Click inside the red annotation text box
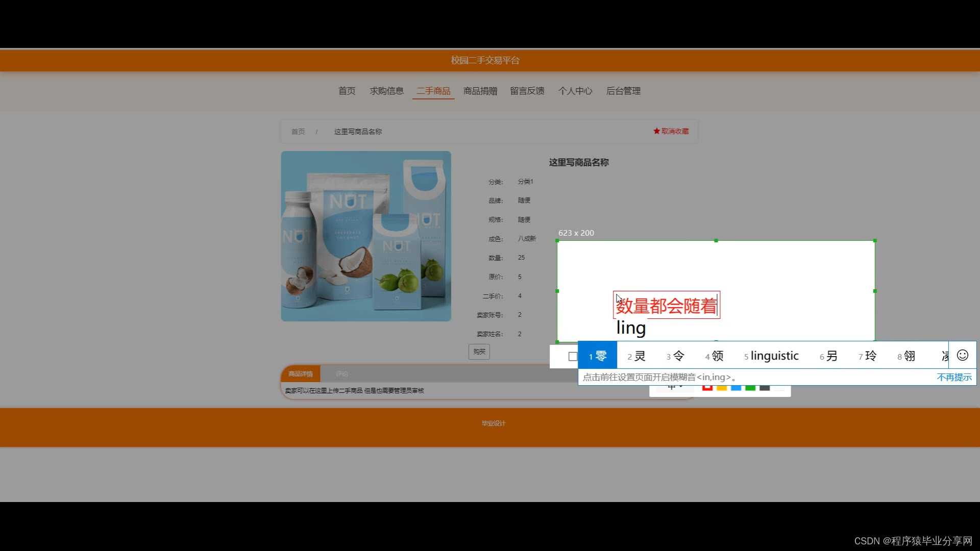 click(666, 305)
